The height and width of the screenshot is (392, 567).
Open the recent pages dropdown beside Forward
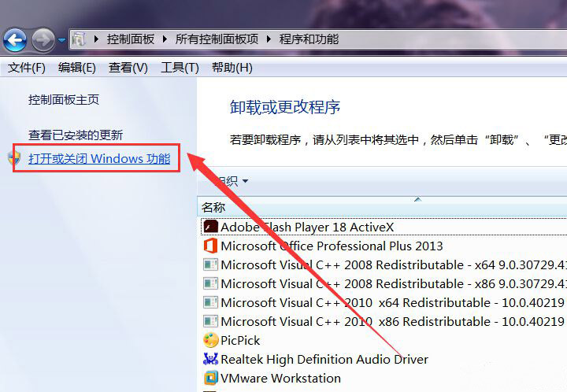click(62, 40)
